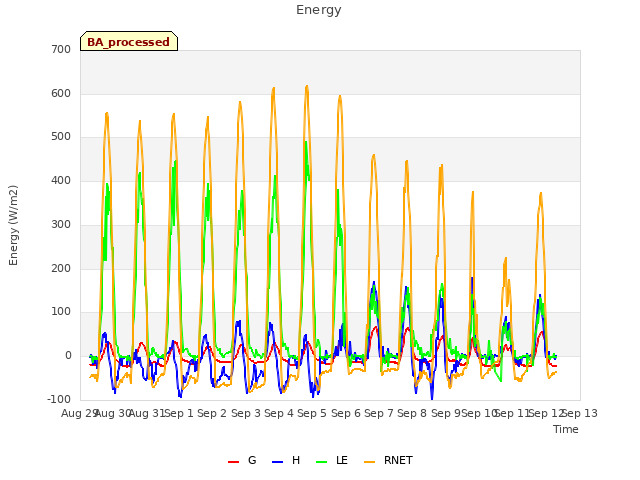Click the Sep 4 x-axis date label

279,413
